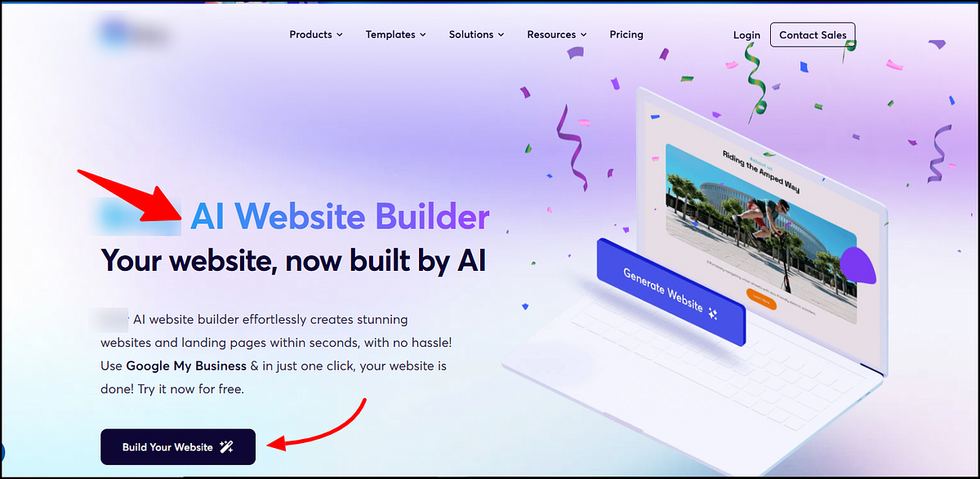Click the Contact Sales button

pyautogui.click(x=813, y=34)
